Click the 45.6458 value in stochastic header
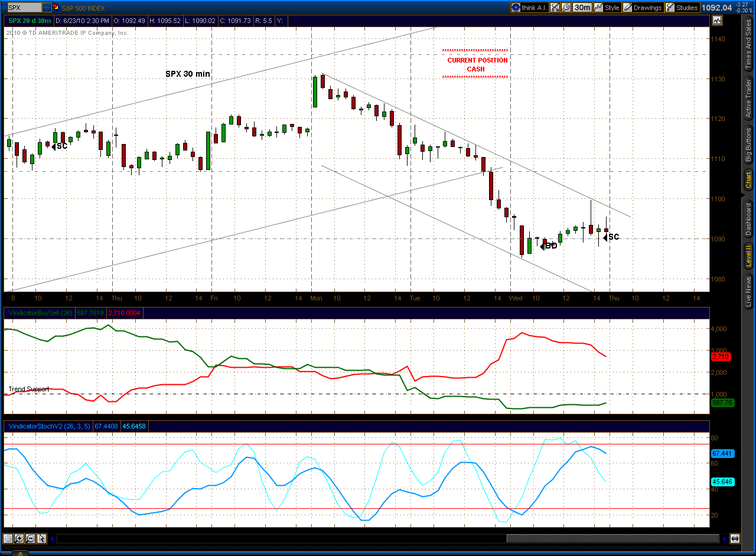Screen dimensions: 756x556 [x=134, y=426]
